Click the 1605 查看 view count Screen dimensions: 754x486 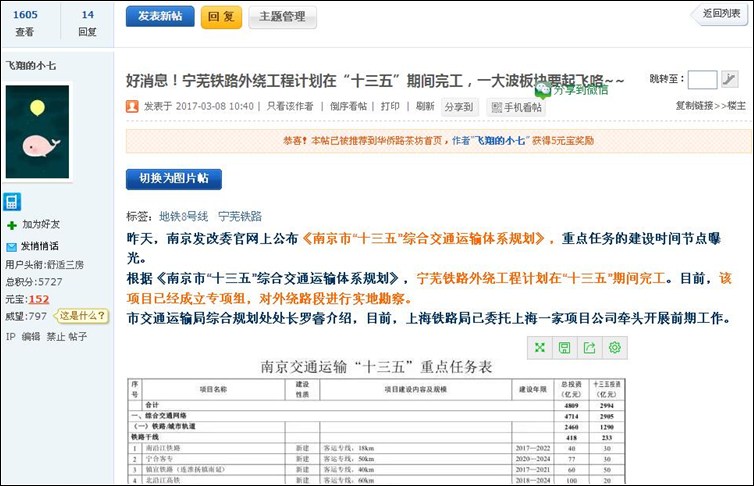click(x=25, y=23)
